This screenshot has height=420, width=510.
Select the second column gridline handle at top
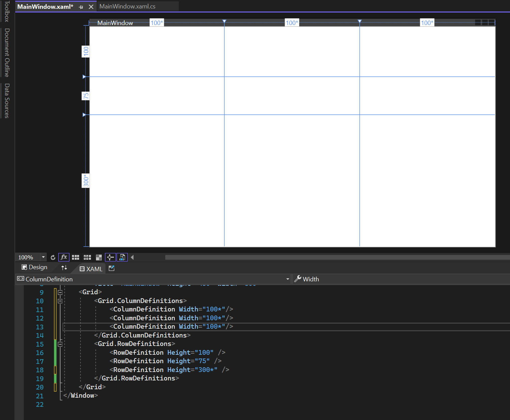[360, 21]
